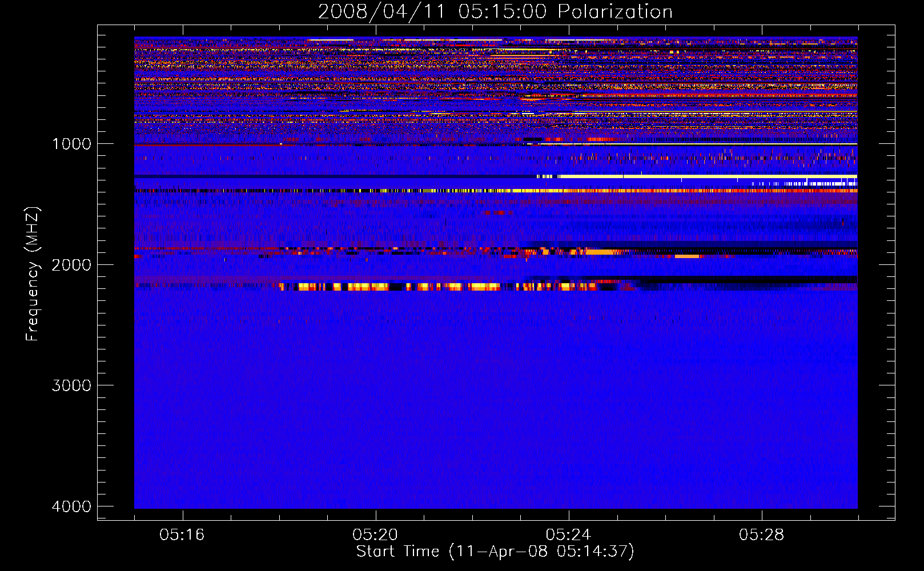This screenshot has width=924, height=571.
Task: Click the 'Frequency (MHZ)' axis label
Action: [x=33, y=274]
